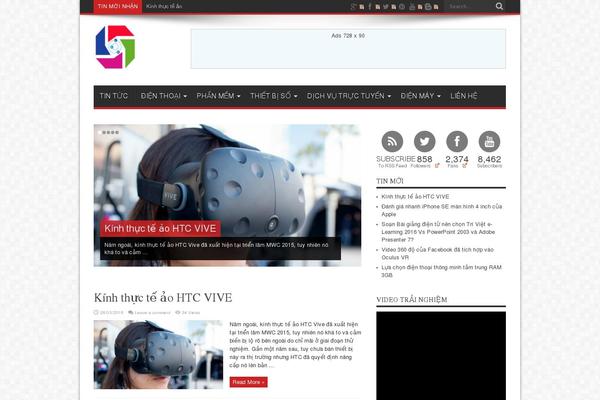Click the comment bubble icon under the article title
Viewport: 600px width, 400px height.
[x=130, y=313]
